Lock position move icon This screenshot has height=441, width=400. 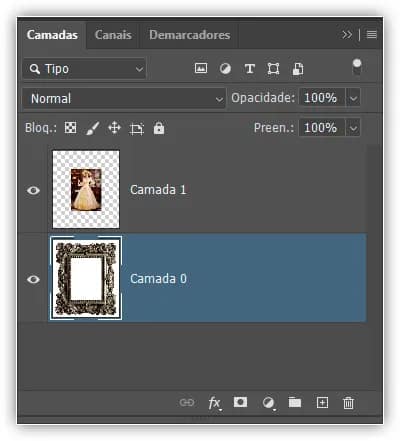point(114,128)
